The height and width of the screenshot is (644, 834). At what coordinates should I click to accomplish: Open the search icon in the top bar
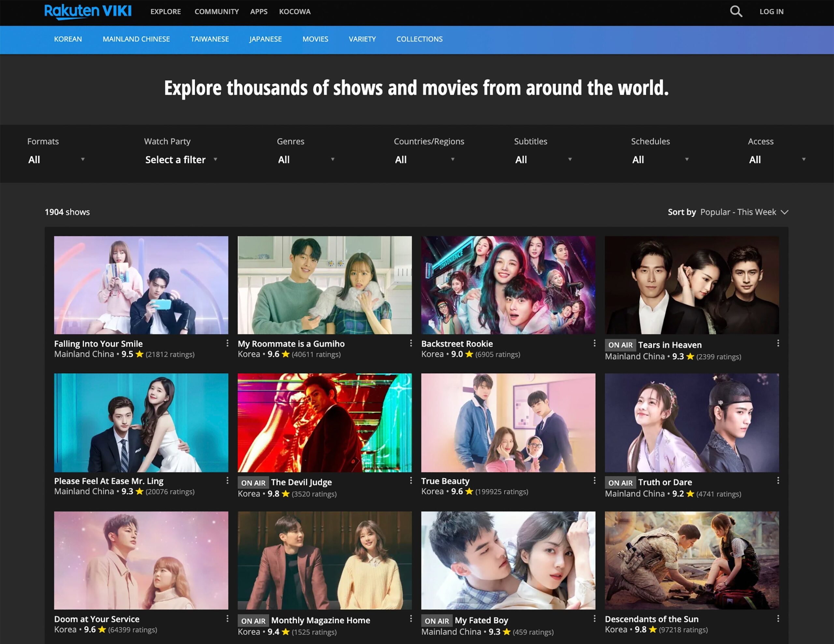coord(736,11)
